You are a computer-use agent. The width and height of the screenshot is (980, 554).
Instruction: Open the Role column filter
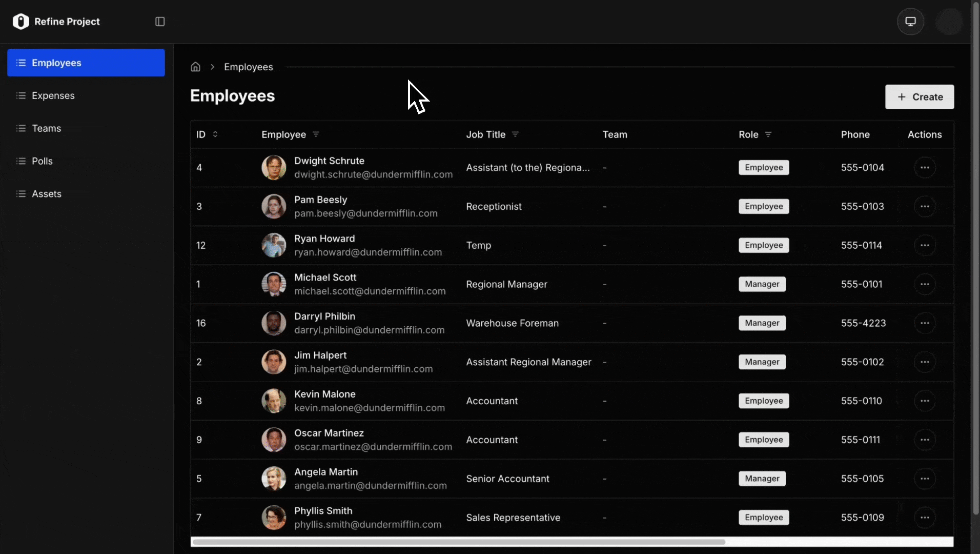[x=768, y=134]
